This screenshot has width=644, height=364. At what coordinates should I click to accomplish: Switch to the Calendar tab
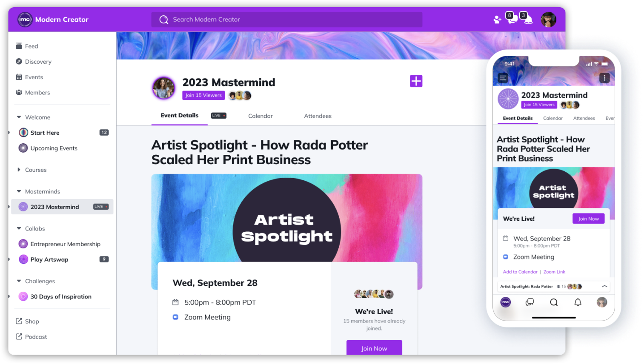click(x=260, y=116)
